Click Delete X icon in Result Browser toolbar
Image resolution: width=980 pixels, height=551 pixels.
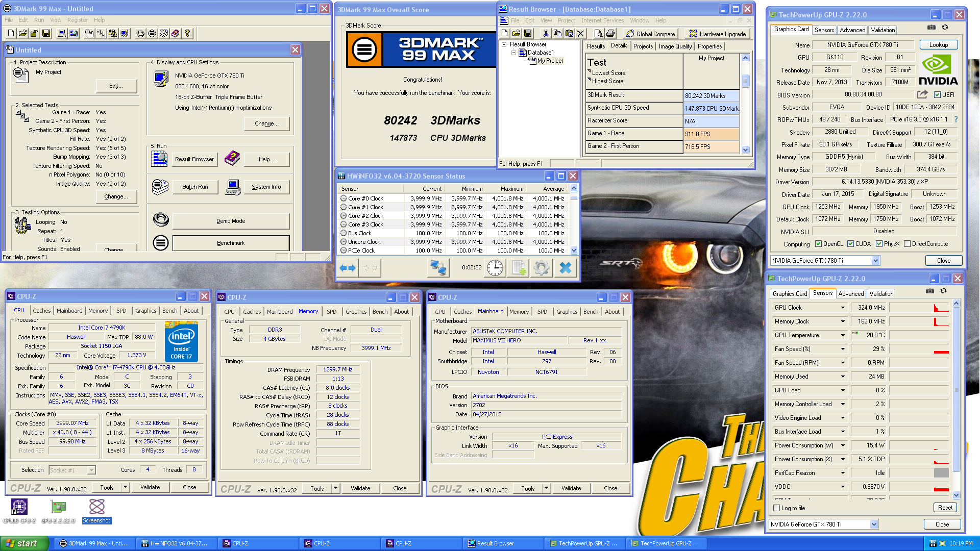tap(580, 34)
